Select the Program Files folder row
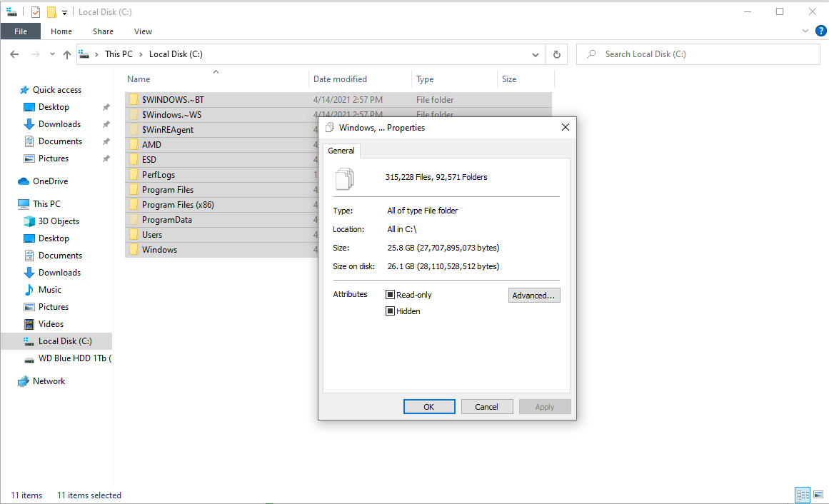The width and height of the screenshot is (829, 504). (x=221, y=190)
